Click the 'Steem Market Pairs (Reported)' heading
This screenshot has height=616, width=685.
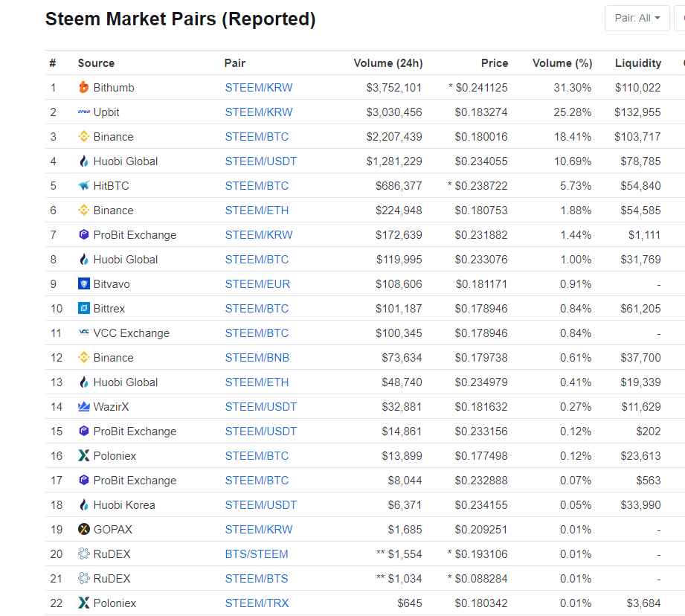click(x=181, y=19)
